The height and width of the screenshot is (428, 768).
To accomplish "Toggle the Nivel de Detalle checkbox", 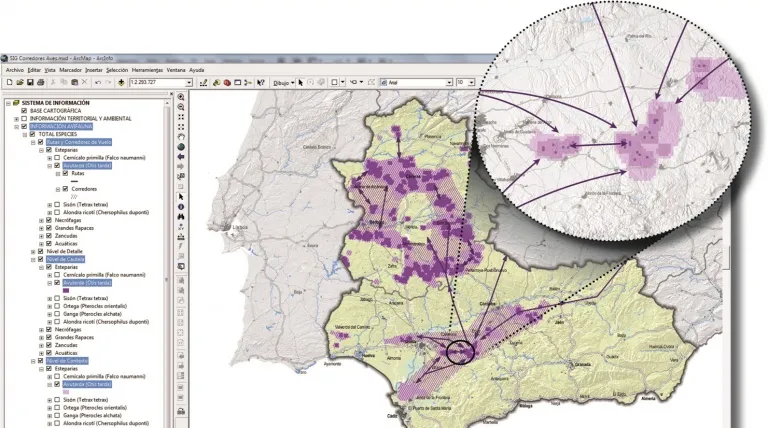I will tap(41, 251).
